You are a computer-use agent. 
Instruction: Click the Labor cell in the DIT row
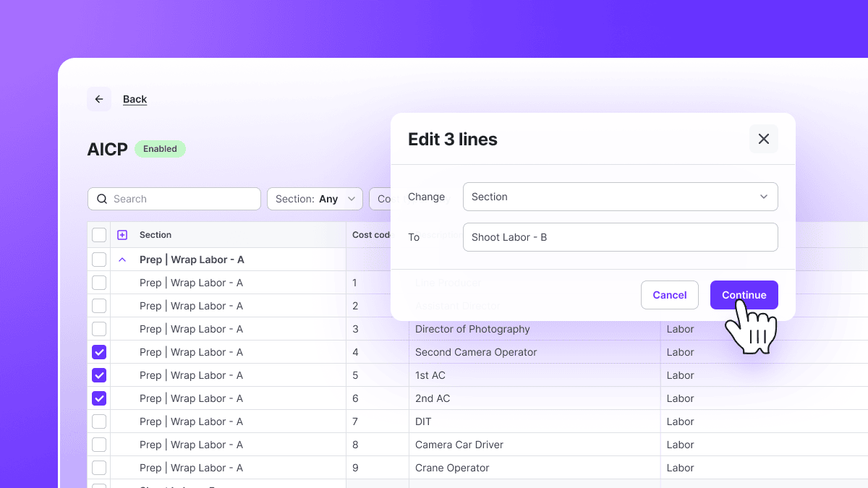764,421
